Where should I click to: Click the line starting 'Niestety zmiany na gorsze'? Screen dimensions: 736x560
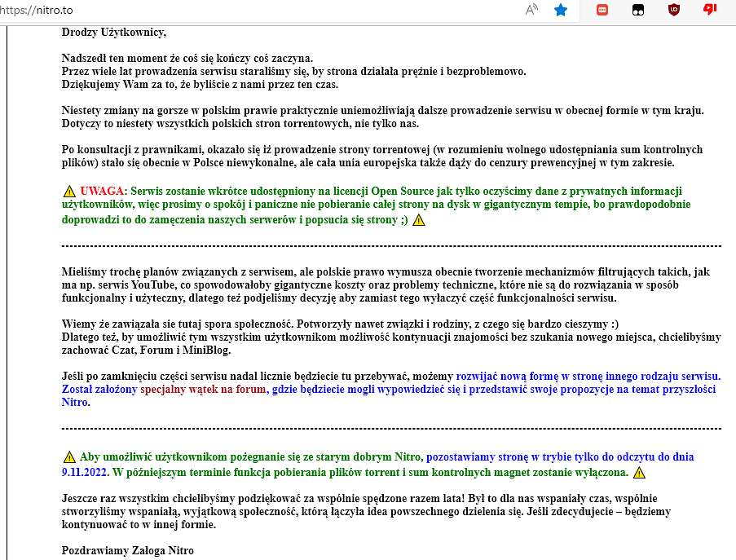point(382,110)
